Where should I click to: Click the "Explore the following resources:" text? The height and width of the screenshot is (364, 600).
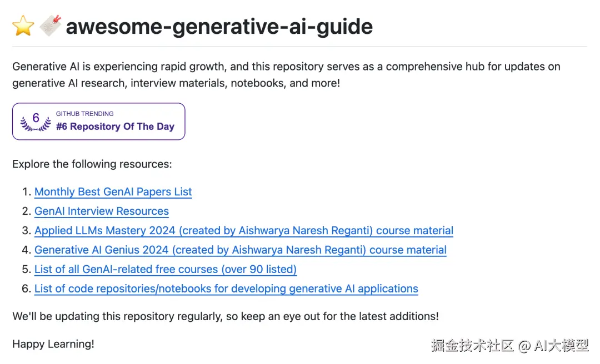(x=92, y=164)
